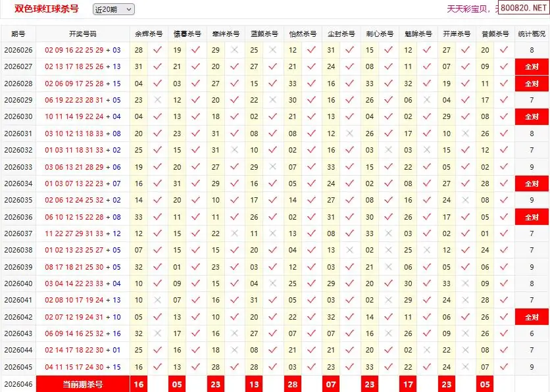Select the 蓝颜杀号 column header
Image resolution: width=550 pixels, height=392 pixels.
(264, 34)
